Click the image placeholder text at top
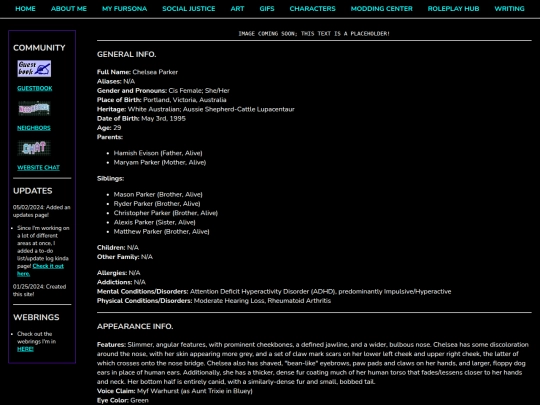Image resolution: width=540 pixels, height=405 pixels. pos(314,33)
